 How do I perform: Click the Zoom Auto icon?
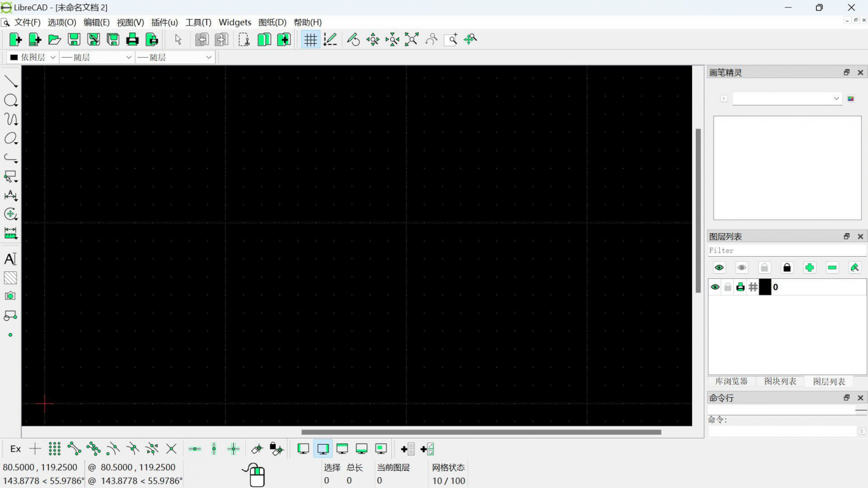[x=412, y=39]
